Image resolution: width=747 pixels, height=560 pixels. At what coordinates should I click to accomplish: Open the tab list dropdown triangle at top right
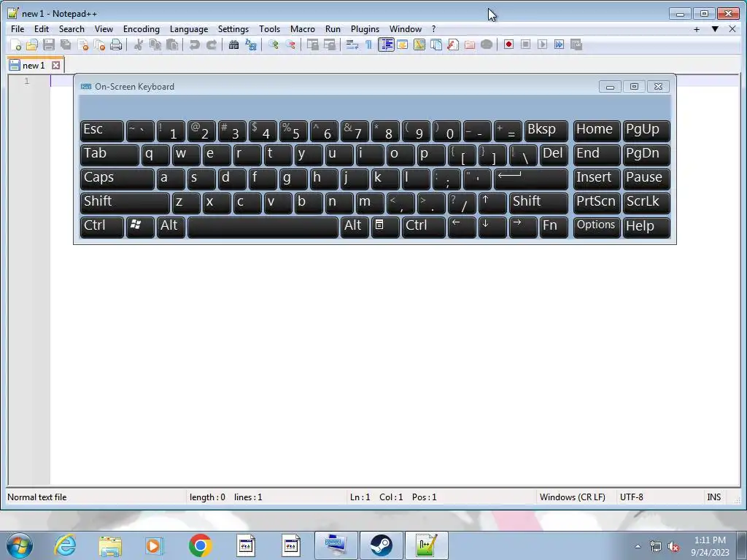click(715, 29)
